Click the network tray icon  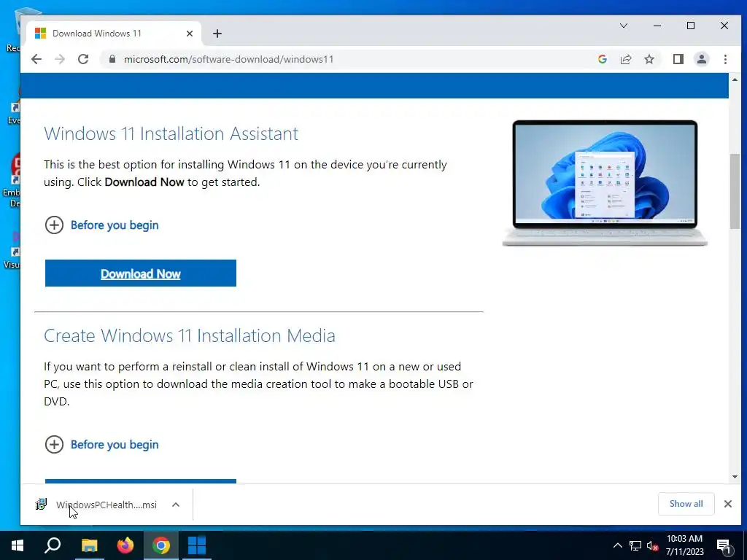[x=635, y=545]
